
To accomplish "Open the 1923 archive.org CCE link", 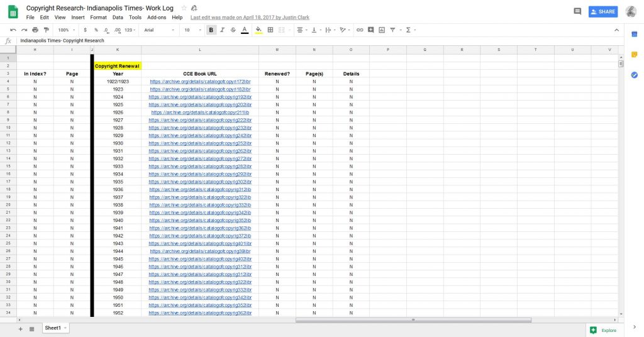I will (x=200, y=89).
